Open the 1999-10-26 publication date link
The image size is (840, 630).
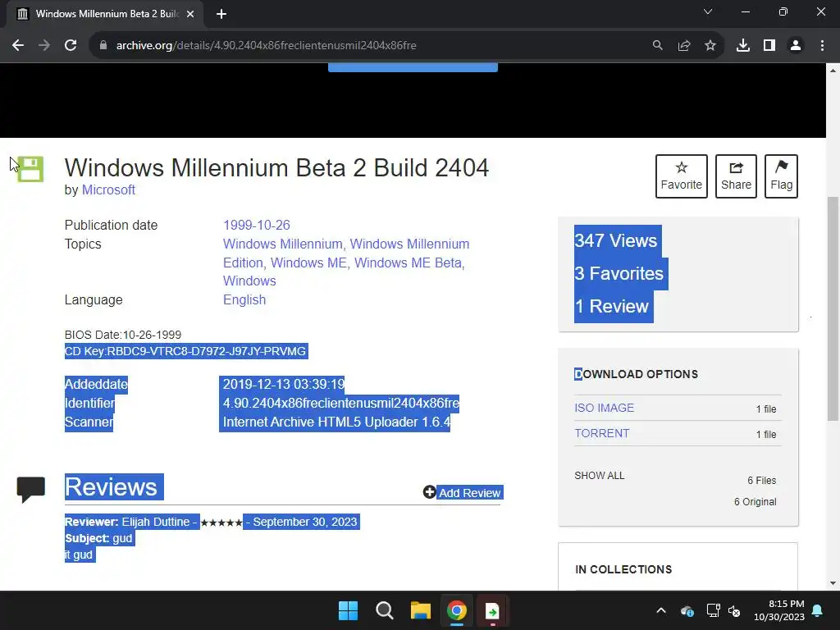pos(257,225)
